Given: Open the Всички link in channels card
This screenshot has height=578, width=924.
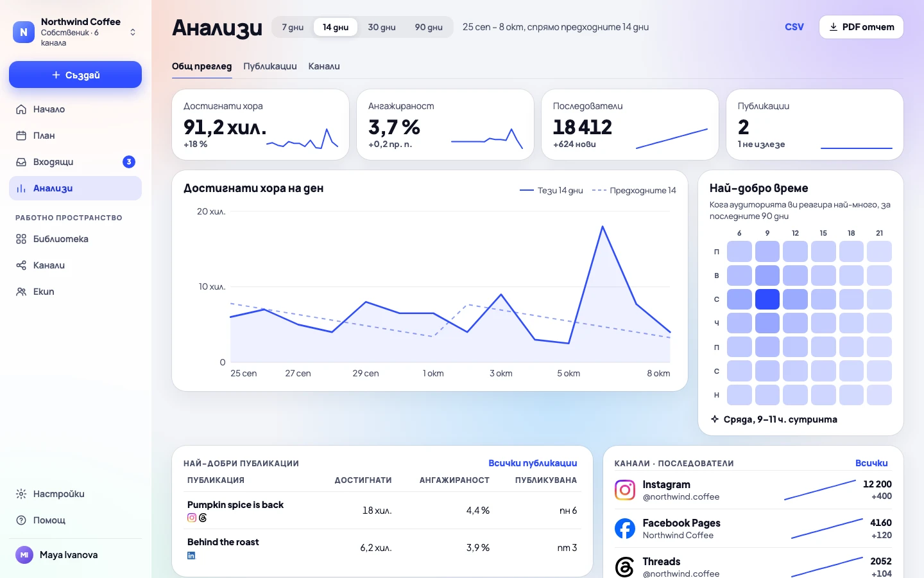Looking at the screenshot, I should point(871,463).
